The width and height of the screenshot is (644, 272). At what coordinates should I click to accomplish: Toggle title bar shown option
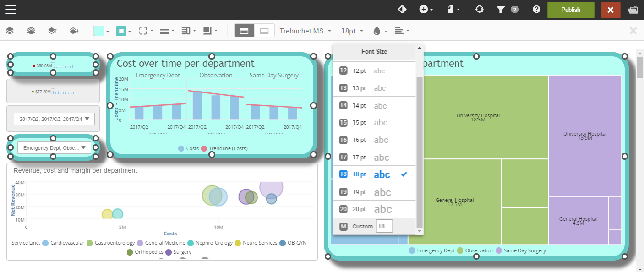pyautogui.click(x=244, y=31)
